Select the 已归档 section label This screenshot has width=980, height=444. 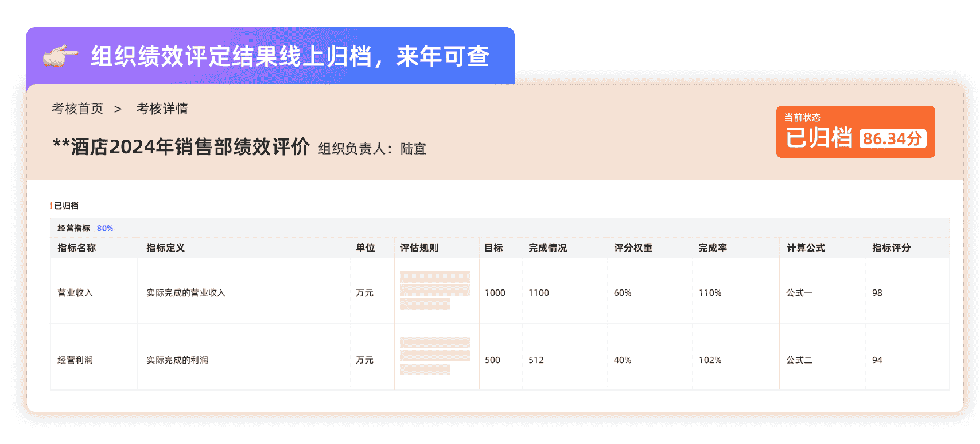[66, 206]
